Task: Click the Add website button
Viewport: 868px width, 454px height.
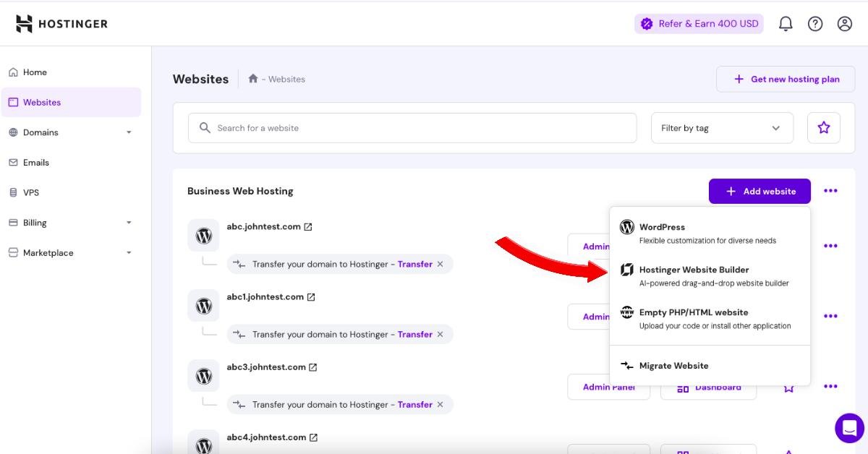Action: pos(759,191)
